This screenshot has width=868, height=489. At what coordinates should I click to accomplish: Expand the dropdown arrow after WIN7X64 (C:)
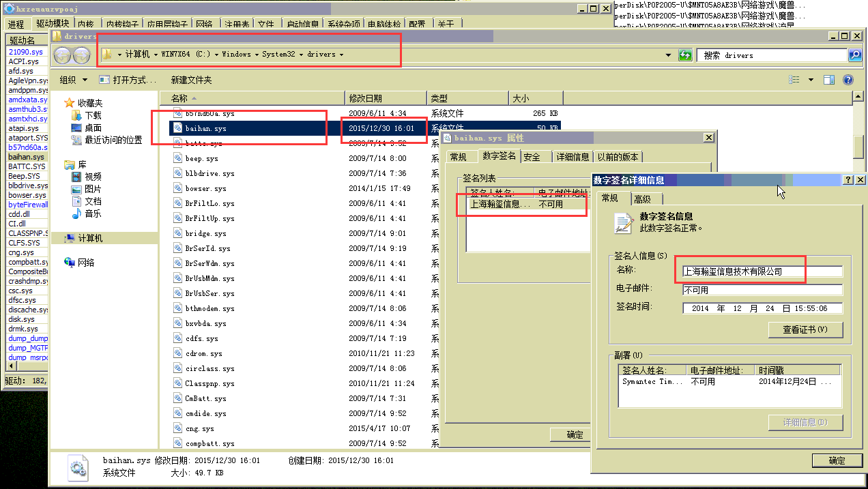tap(217, 55)
